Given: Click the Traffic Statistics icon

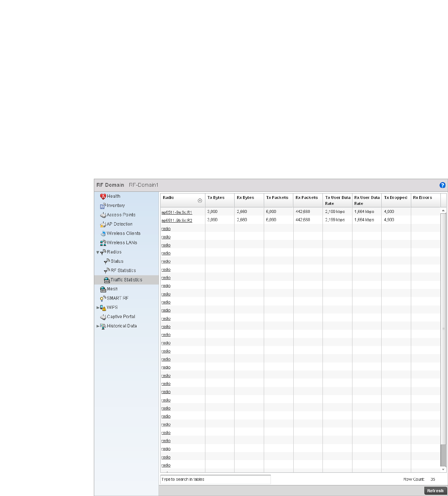Looking at the screenshot, I should 107,280.
